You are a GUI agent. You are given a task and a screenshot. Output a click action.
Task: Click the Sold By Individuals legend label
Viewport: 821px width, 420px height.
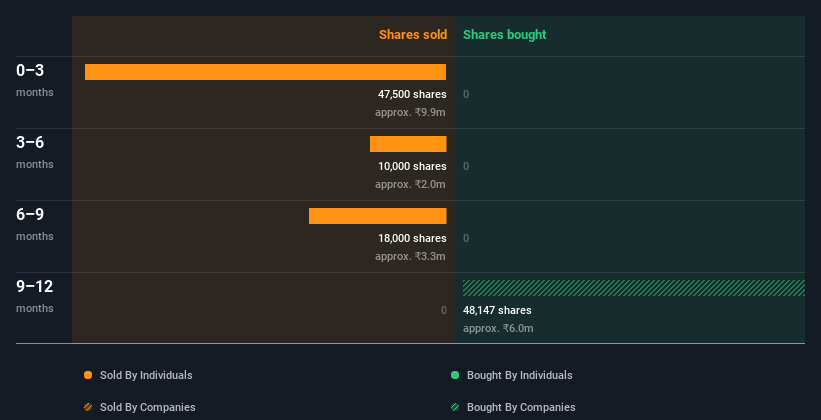(146, 375)
